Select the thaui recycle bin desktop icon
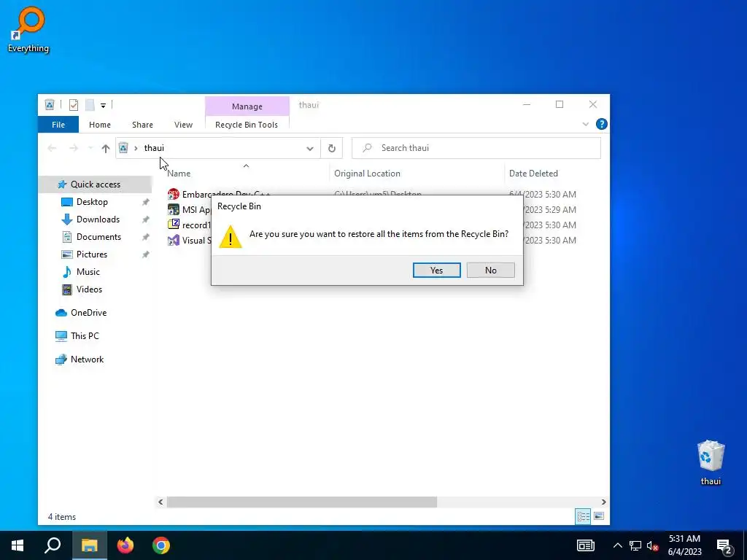 pyautogui.click(x=711, y=462)
